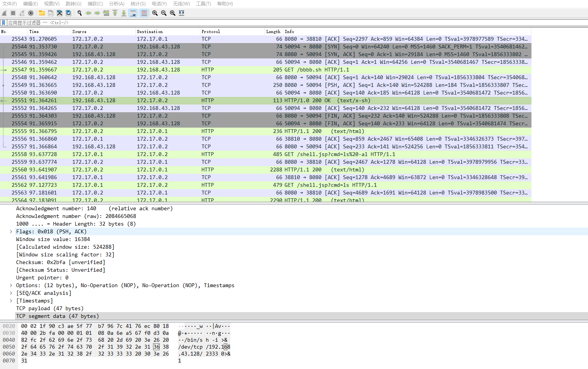Sort packets by Time column header

click(49, 32)
